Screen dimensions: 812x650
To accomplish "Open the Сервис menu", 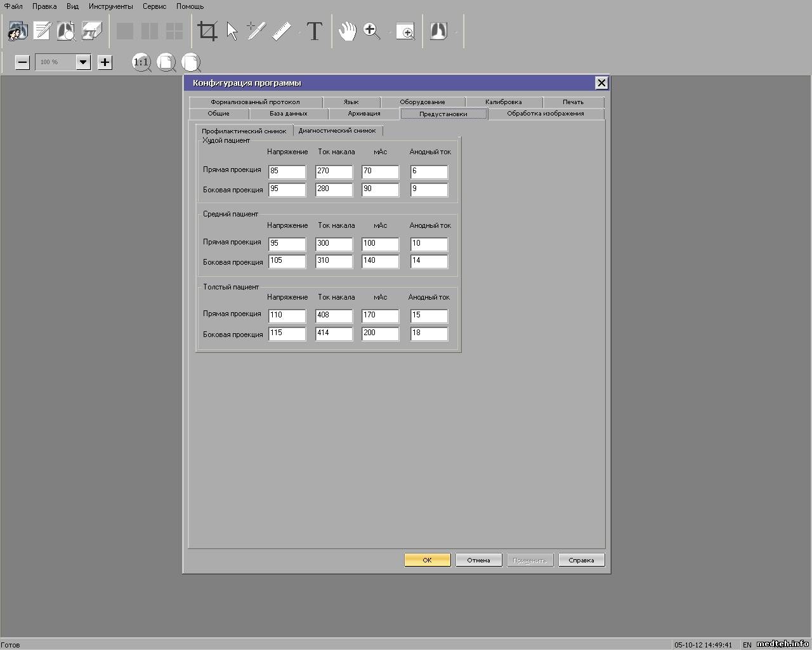I will point(154,6).
